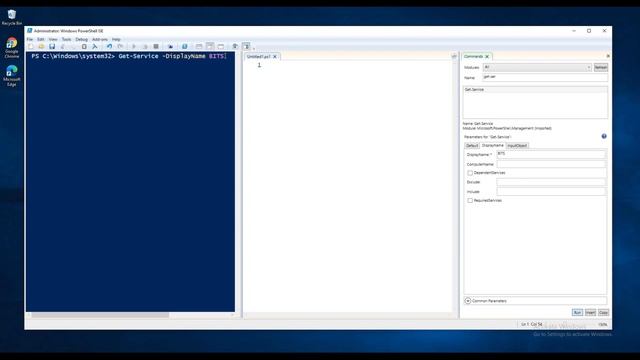Click the Insert button in Commands pane

point(590,313)
